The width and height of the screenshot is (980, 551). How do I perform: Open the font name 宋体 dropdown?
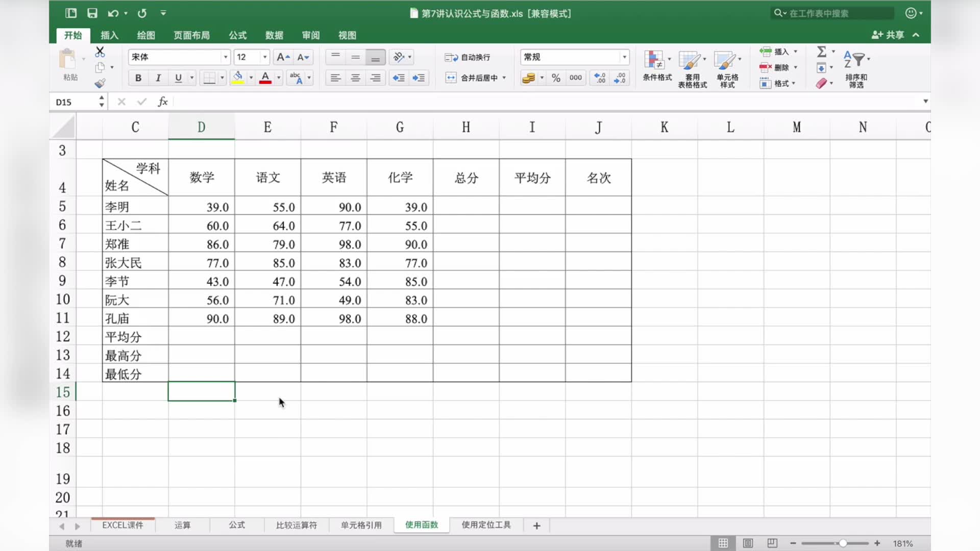pos(225,57)
